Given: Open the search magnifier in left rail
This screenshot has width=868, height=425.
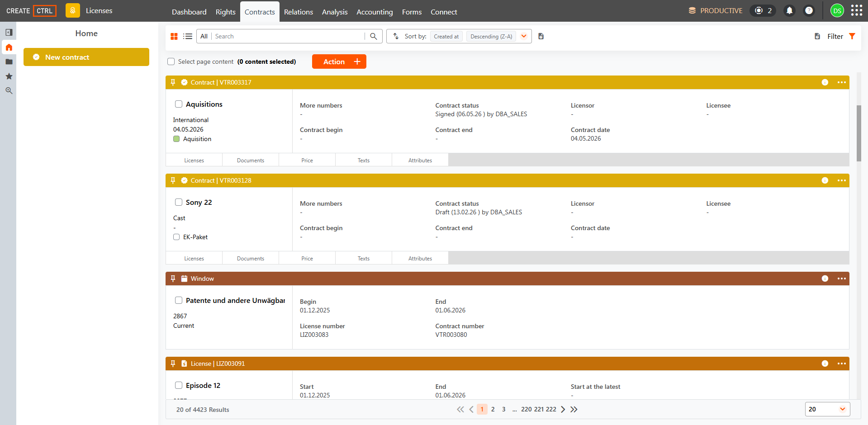Looking at the screenshot, I should pos(9,90).
